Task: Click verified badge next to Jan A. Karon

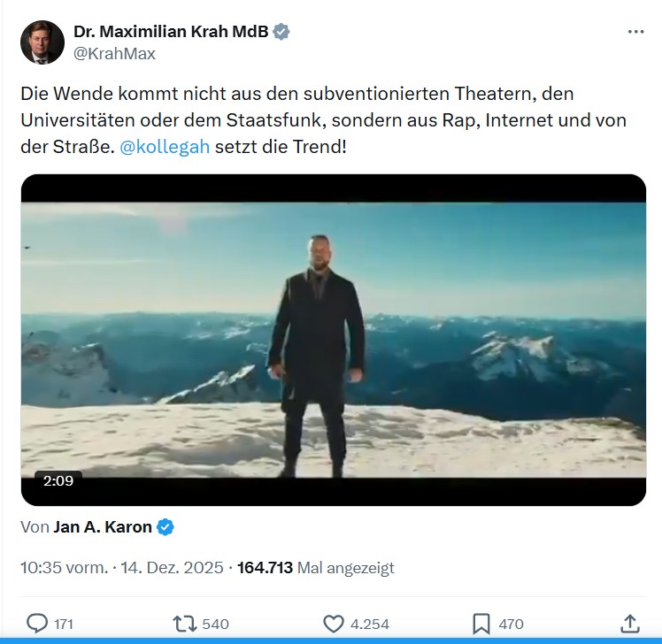Action: (x=165, y=527)
